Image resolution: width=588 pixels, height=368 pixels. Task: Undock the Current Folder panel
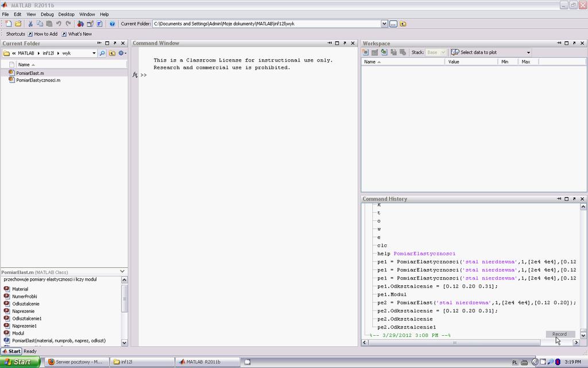pyautogui.click(x=115, y=43)
